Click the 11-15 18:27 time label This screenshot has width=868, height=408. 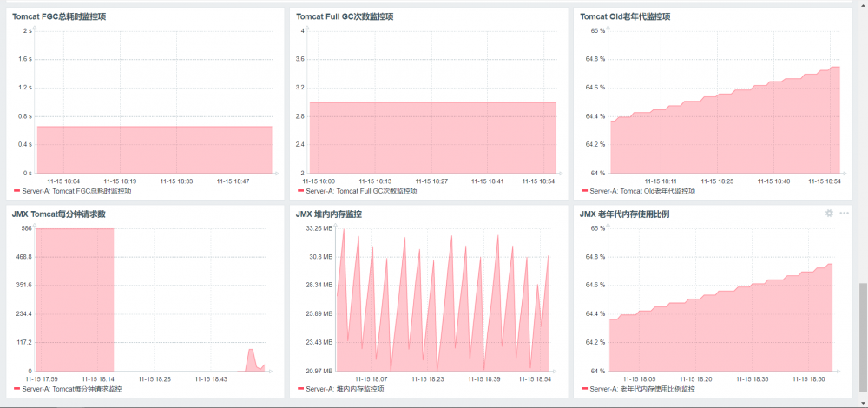click(431, 181)
